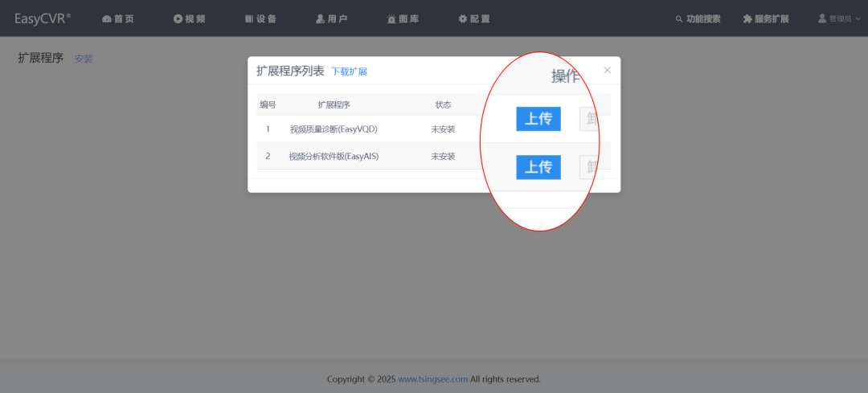Click the magnifier icon of 功能搜索

click(679, 19)
